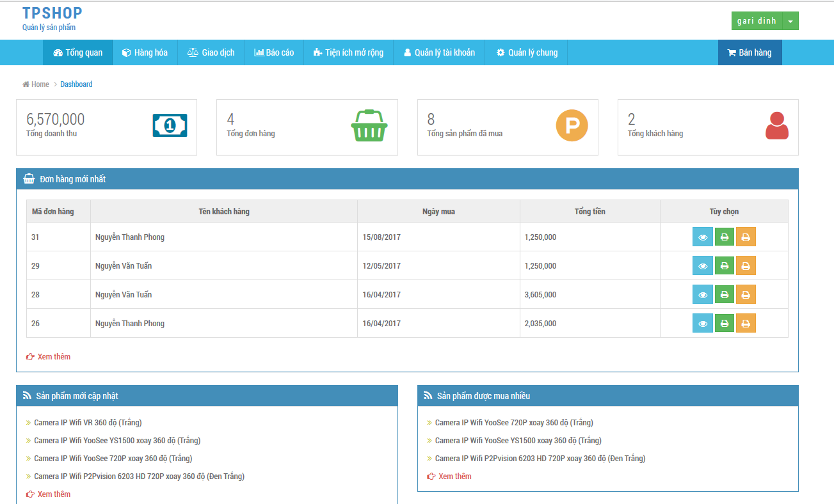Click the orange P coin icon
Image resolution: width=834 pixels, height=504 pixels.
572,125
